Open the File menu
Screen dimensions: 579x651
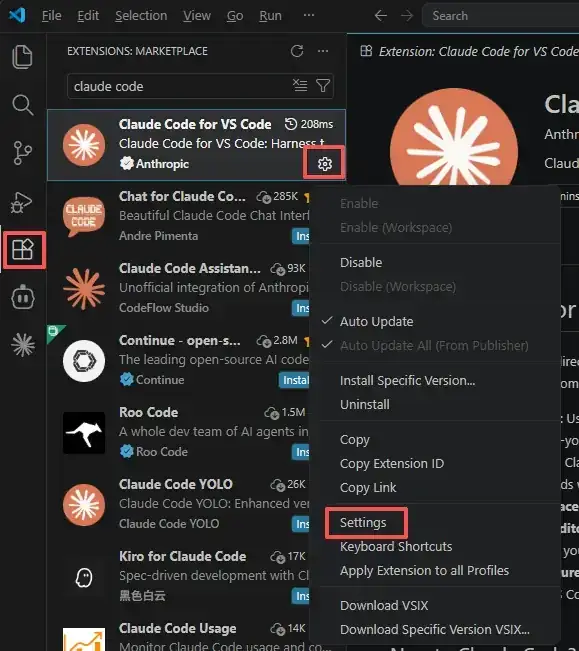[51, 16]
